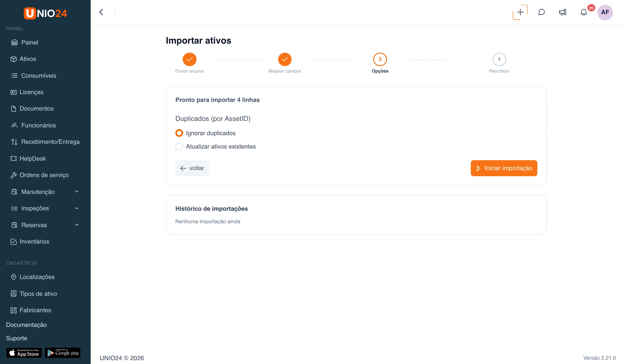This screenshot has height=364, width=622.
Task: Click the voltar button
Action: click(192, 168)
